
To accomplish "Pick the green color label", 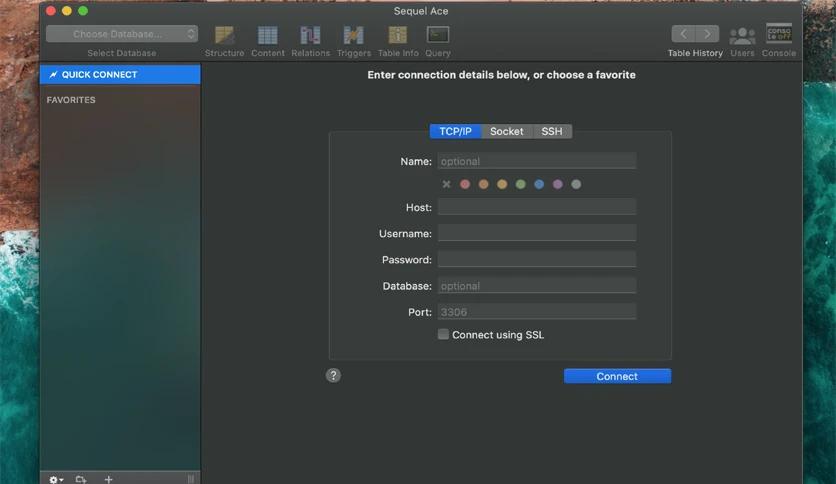I will click(520, 184).
